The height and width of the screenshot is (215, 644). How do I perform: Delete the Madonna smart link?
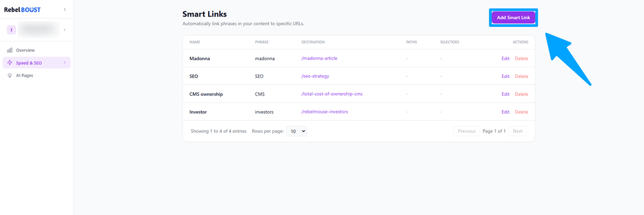coord(522,58)
